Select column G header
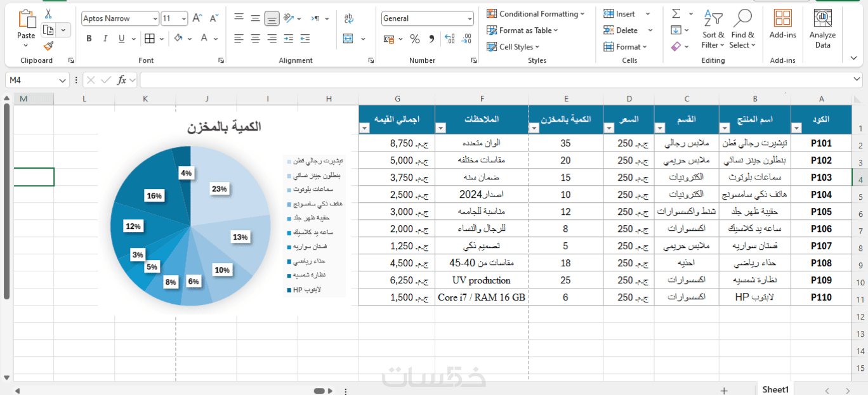 coord(397,99)
